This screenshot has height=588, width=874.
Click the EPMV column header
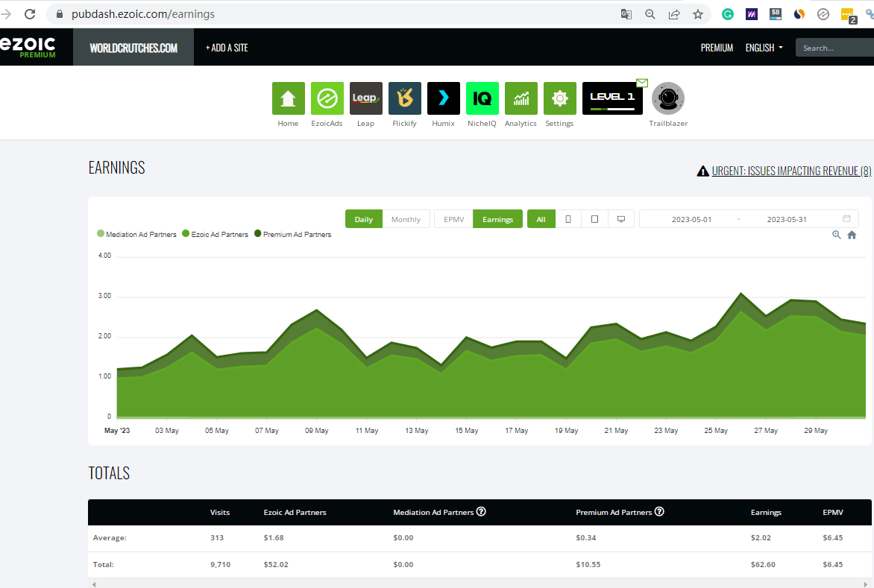[x=833, y=512]
